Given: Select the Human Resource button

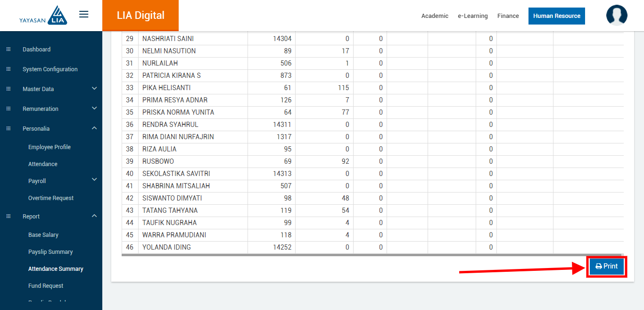Looking at the screenshot, I should click(x=556, y=16).
